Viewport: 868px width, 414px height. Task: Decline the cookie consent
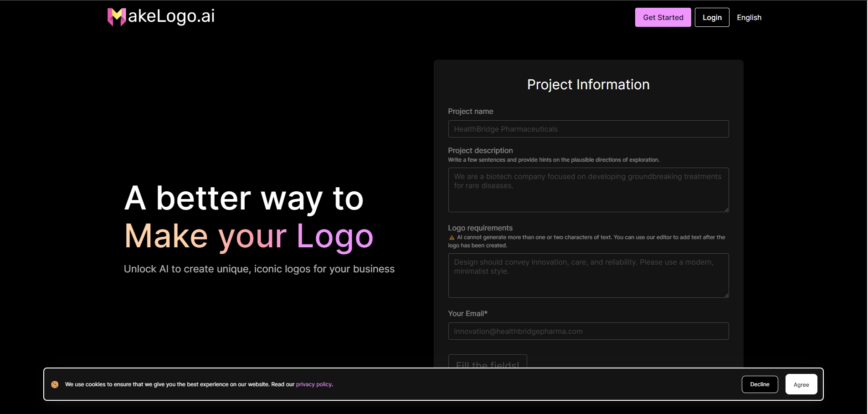(x=760, y=384)
